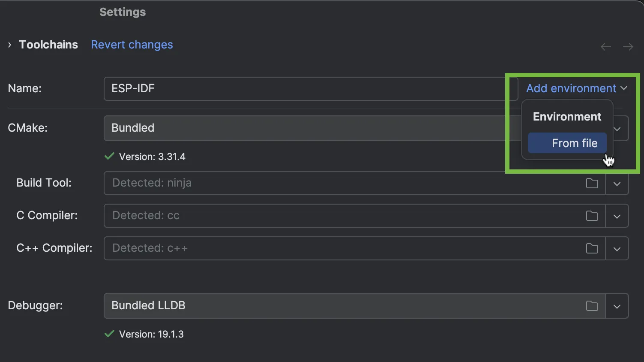The width and height of the screenshot is (644, 362).
Task: Click the C Compiler input field
Action: 343,216
